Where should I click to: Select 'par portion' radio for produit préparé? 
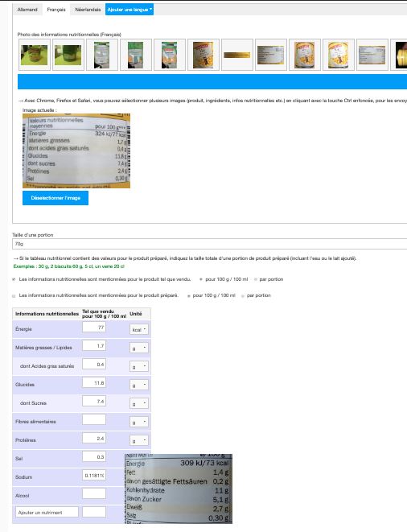coord(243,296)
